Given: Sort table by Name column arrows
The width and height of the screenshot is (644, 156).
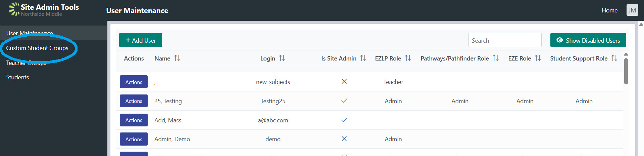Looking at the screenshot, I should pyautogui.click(x=177, y=58).
